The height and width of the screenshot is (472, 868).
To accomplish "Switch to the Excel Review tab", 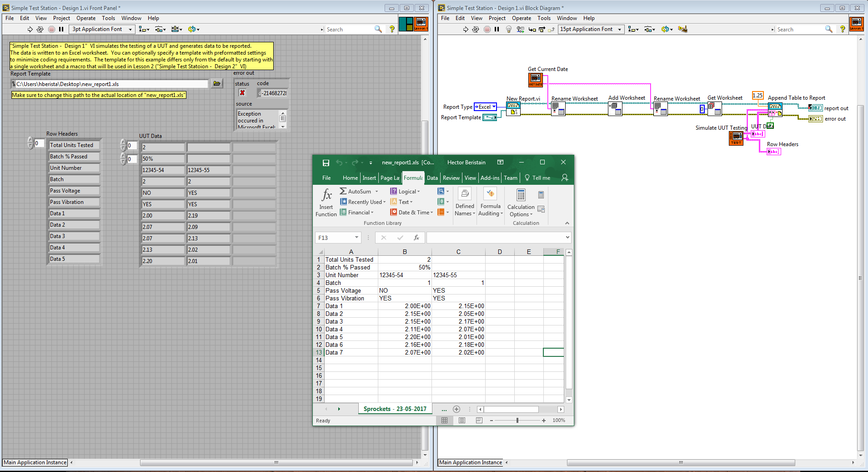I will [x=451, y=178].
